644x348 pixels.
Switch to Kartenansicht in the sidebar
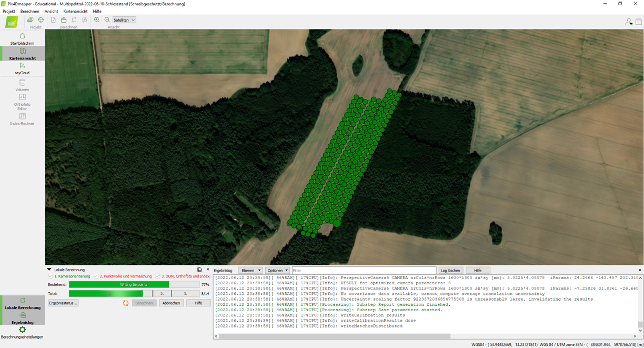coord(22,54)
